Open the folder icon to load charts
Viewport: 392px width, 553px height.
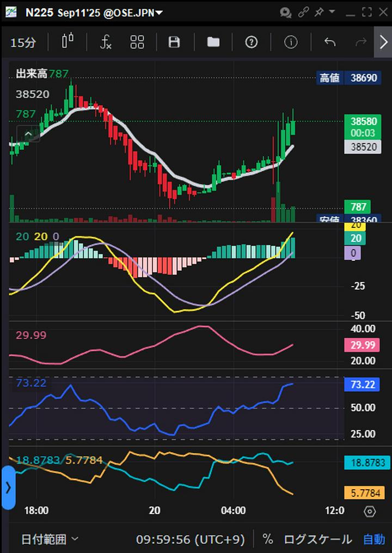coord(213,42)
